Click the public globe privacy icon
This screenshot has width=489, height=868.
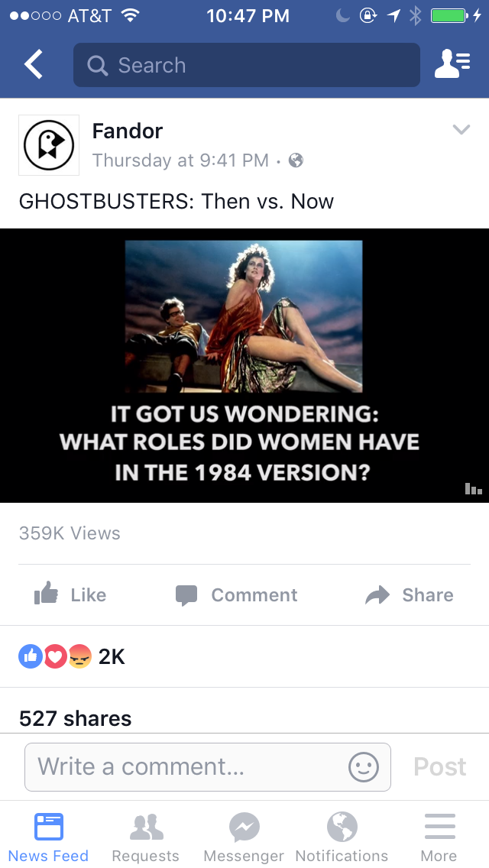coord(296,160)
